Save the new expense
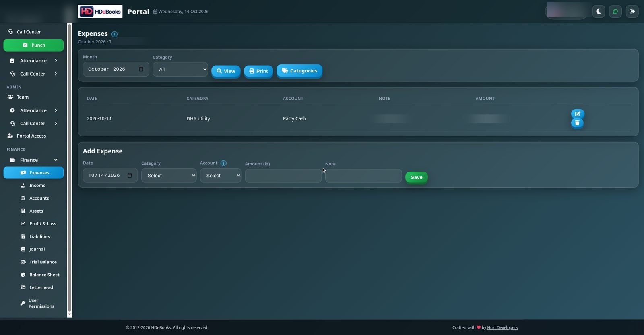The image size is (644, 335). [417, 177]
